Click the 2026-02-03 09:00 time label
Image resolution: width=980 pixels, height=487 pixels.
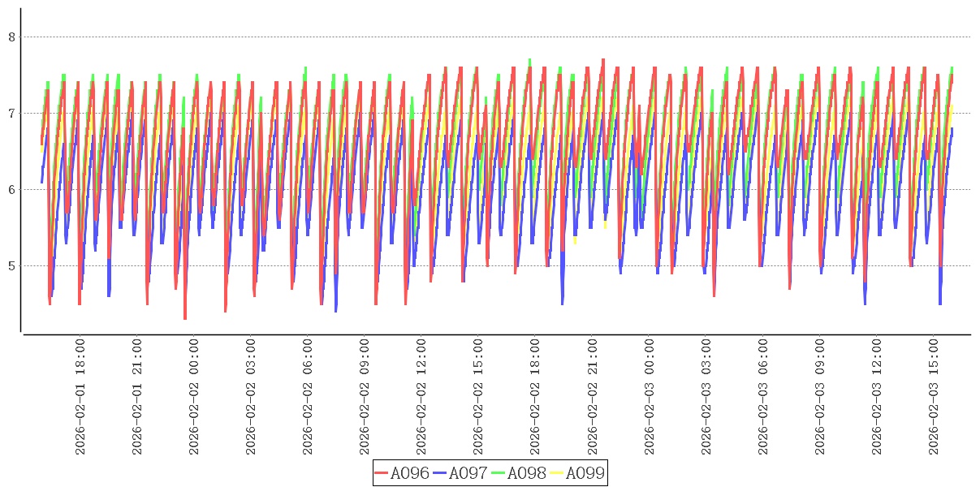click(x=819, y=397)
